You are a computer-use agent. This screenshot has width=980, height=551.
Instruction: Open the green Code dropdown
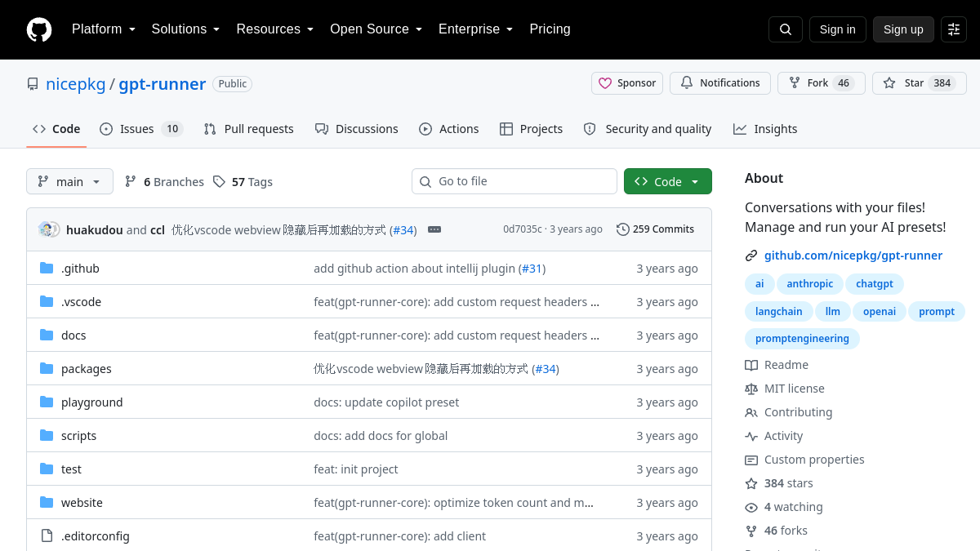click(x=668, y=181)
